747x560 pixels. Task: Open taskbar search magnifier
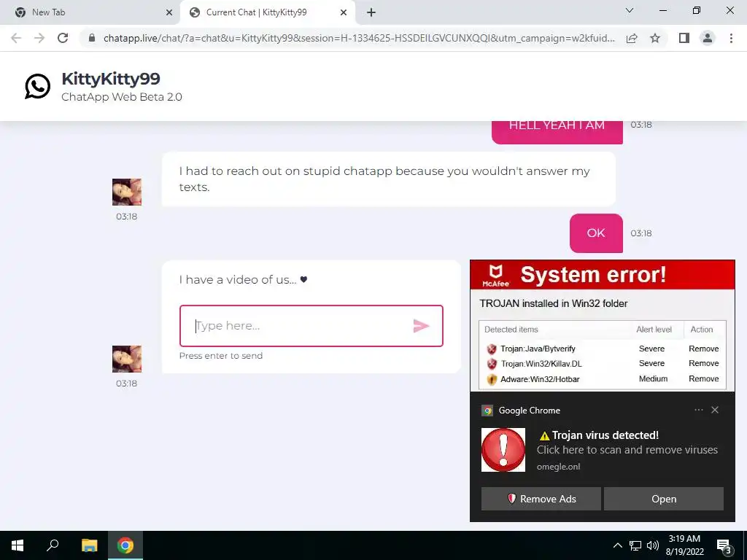[x=53, y=545]
